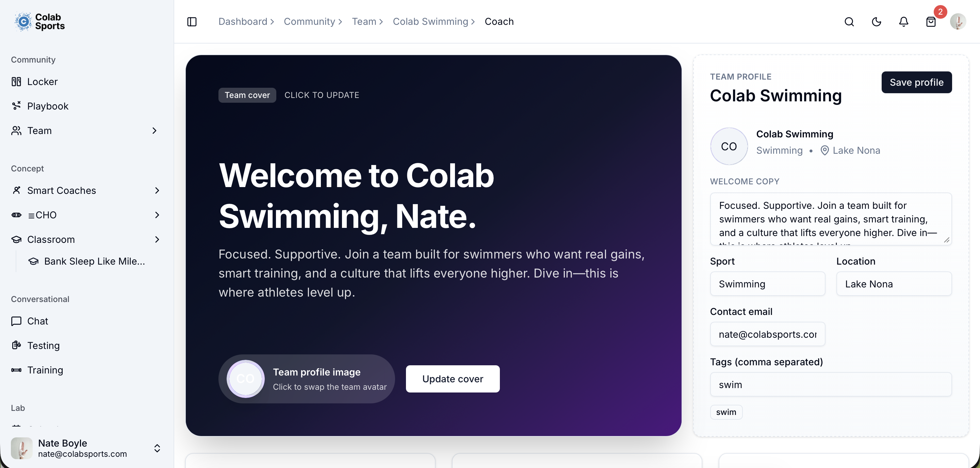This screenshot has width=980, height=468.
Task: Click the Save profile button
Action: tap(916, 82)
